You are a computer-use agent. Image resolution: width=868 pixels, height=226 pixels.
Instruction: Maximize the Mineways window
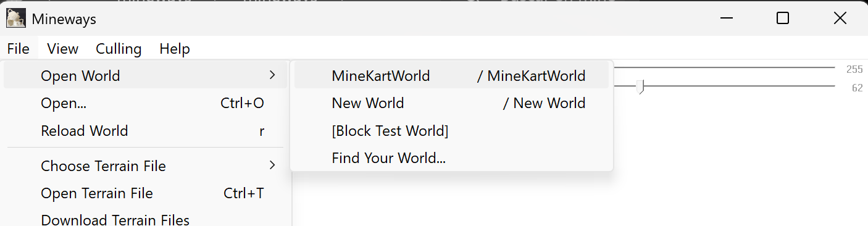pos(783,19)
